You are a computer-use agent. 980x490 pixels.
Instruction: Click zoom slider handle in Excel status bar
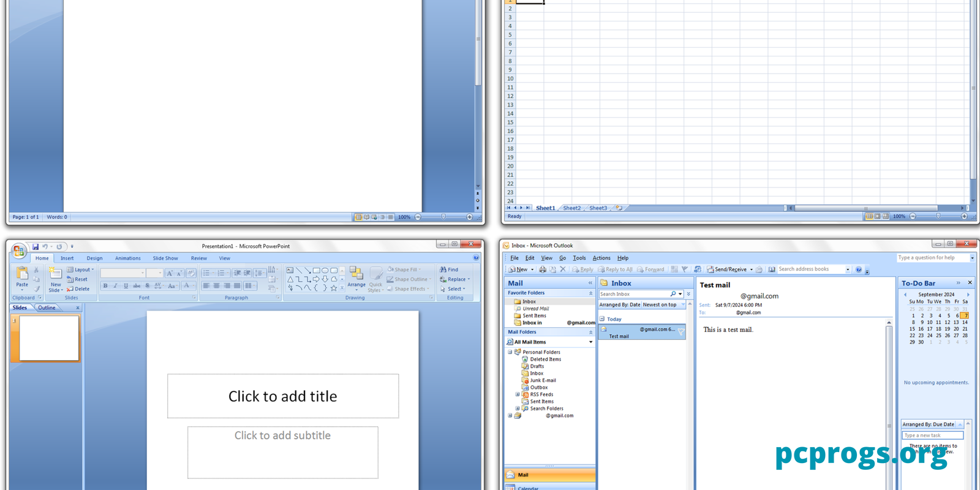[x=938, y=216]
